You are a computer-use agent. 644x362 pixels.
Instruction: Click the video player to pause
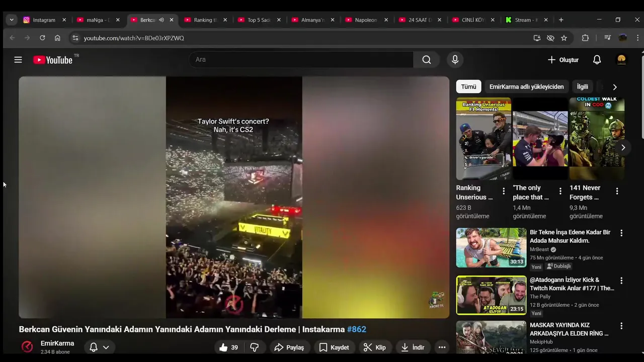(234, 197)
